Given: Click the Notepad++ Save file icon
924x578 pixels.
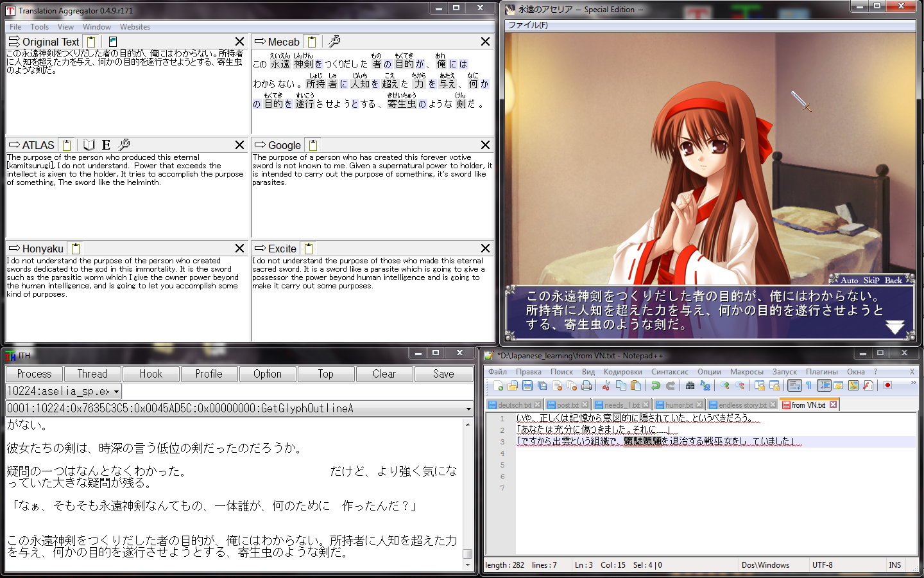Looking at the screenshot, I should click(527, 385).
